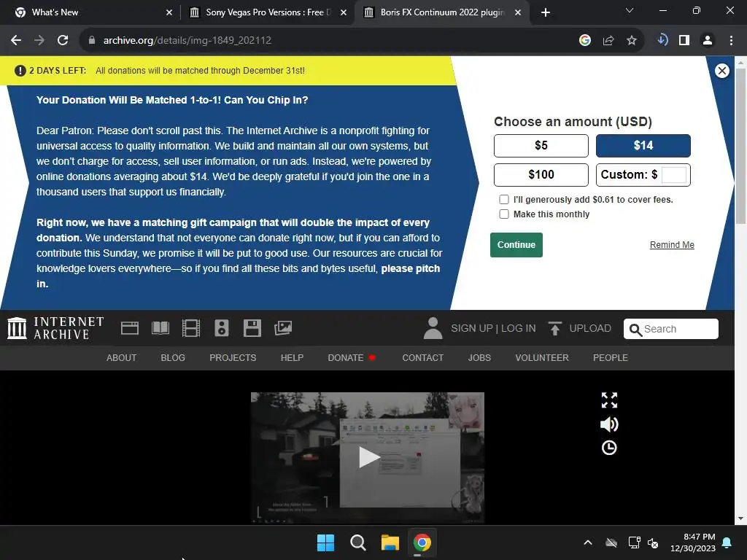This screenshot has height=560, width=747.
Task: Click the page vertical scrollbar thumb
Action: click(740, 145)
